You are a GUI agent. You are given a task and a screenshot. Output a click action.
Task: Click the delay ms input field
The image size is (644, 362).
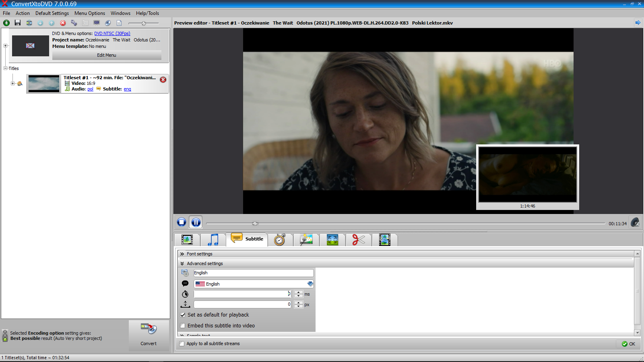pyautogui.click(x=242, y=294)
